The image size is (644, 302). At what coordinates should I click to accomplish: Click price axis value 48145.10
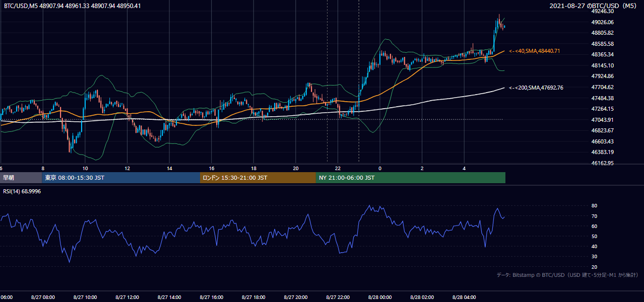pos(602,65)
